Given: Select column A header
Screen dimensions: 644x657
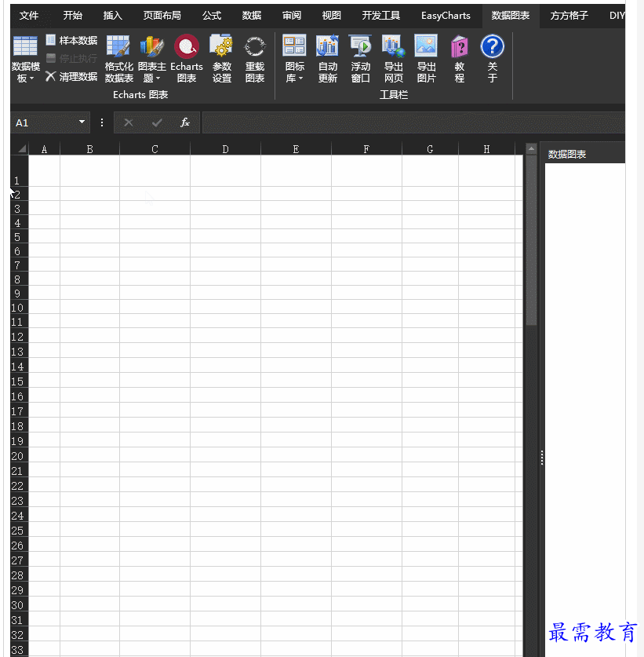Looking at the screenshot, I should point(45,148).
